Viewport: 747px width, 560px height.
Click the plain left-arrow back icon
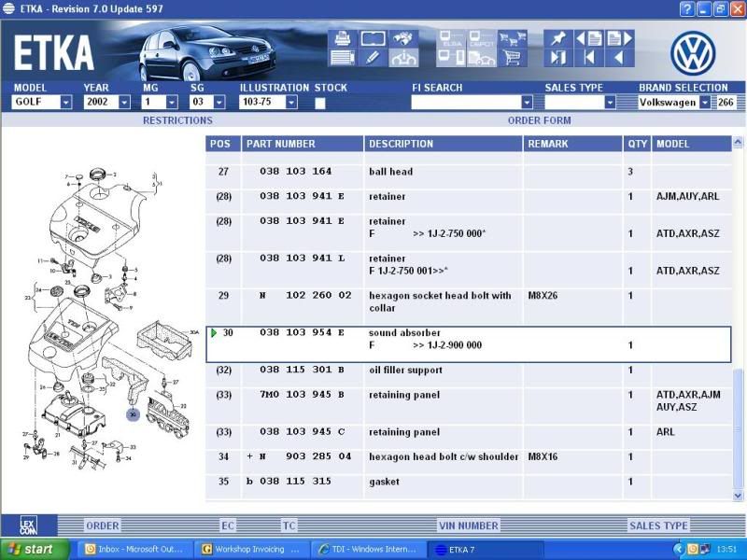(x=620, y=58)
